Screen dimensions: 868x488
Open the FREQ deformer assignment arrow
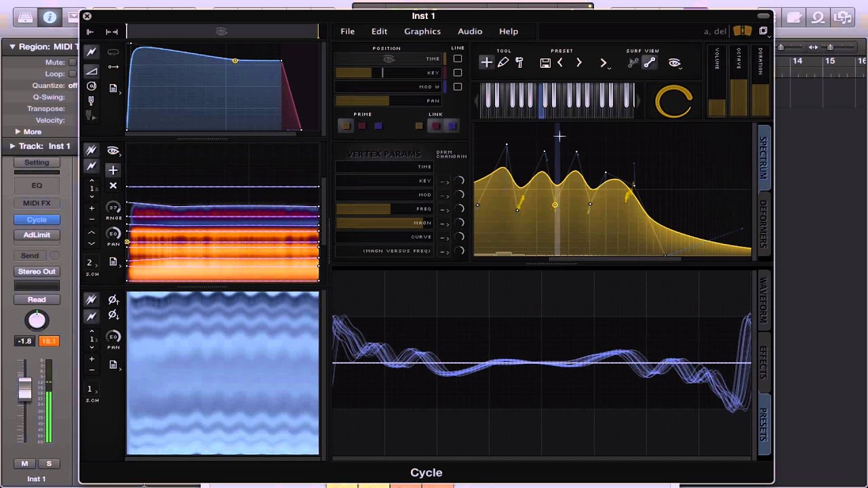[x=444, y=209]
